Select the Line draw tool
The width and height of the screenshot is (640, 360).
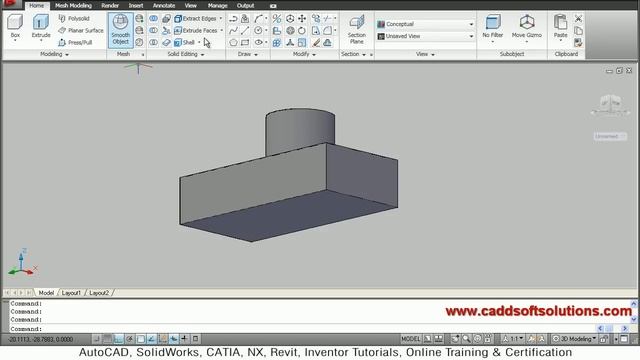(245, 30)
